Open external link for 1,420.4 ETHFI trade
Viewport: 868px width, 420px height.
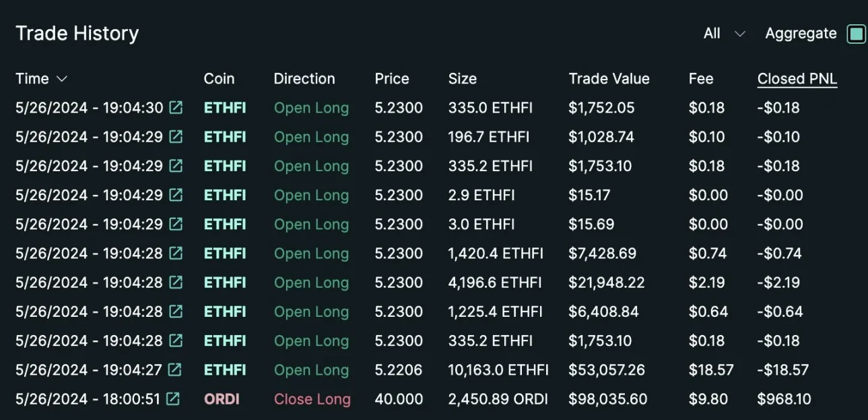point(176,253)
